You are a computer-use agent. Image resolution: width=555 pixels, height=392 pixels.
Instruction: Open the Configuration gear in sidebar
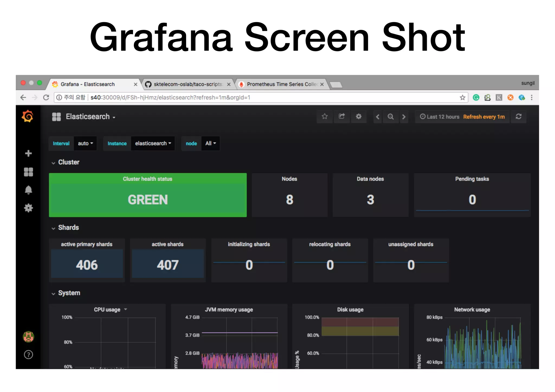(28, 208)
